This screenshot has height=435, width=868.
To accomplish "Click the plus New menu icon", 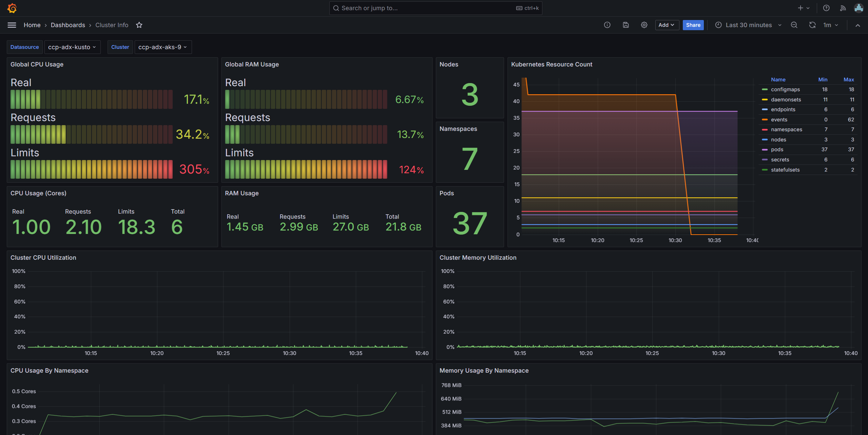I will pos(804,8).
